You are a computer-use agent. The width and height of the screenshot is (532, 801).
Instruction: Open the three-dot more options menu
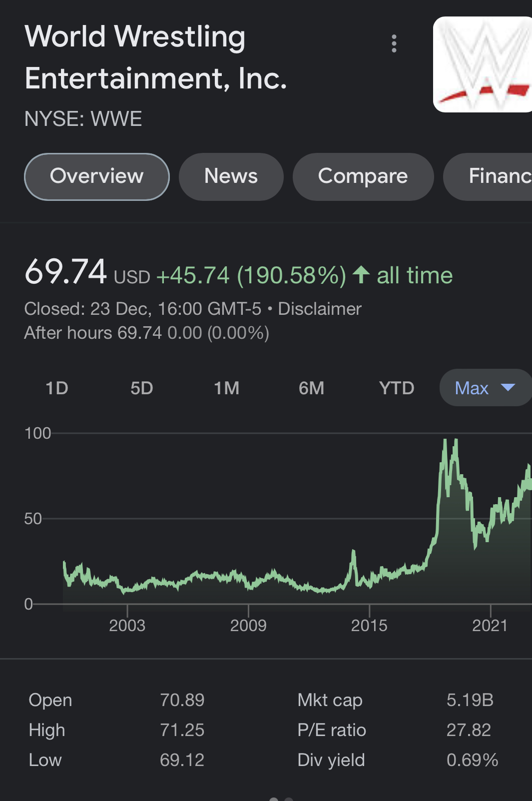[x=394, y=43]
